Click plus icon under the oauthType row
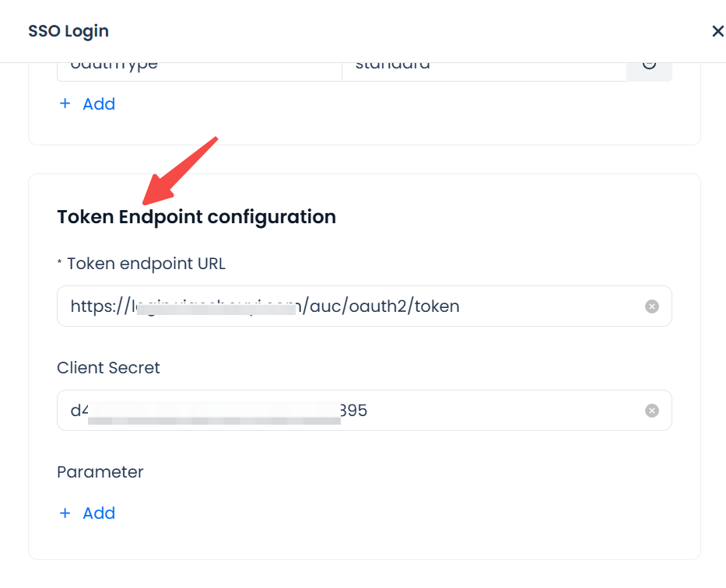The width and height of the screenshot is (726, 588). 65,104
